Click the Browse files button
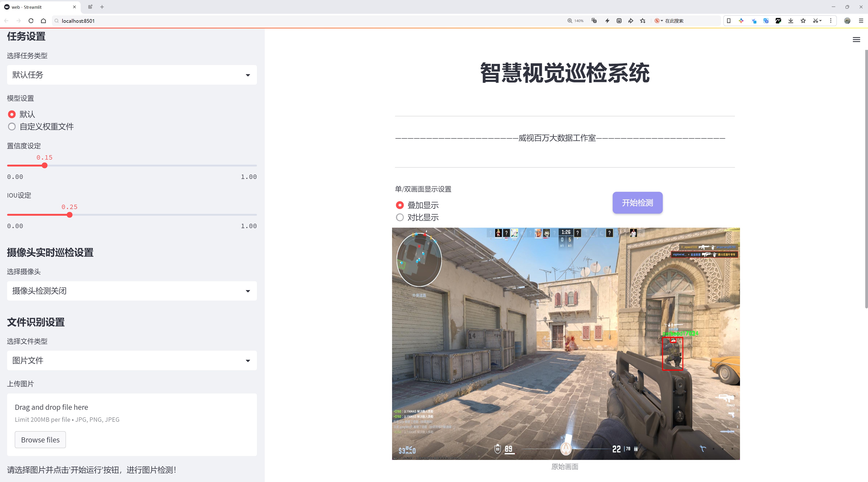 click(x=40, y=440)
